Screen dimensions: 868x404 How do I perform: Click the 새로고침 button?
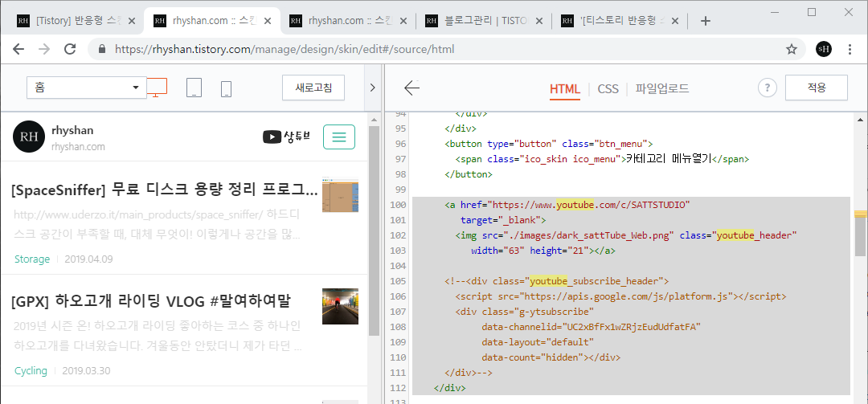click(314, 88)
